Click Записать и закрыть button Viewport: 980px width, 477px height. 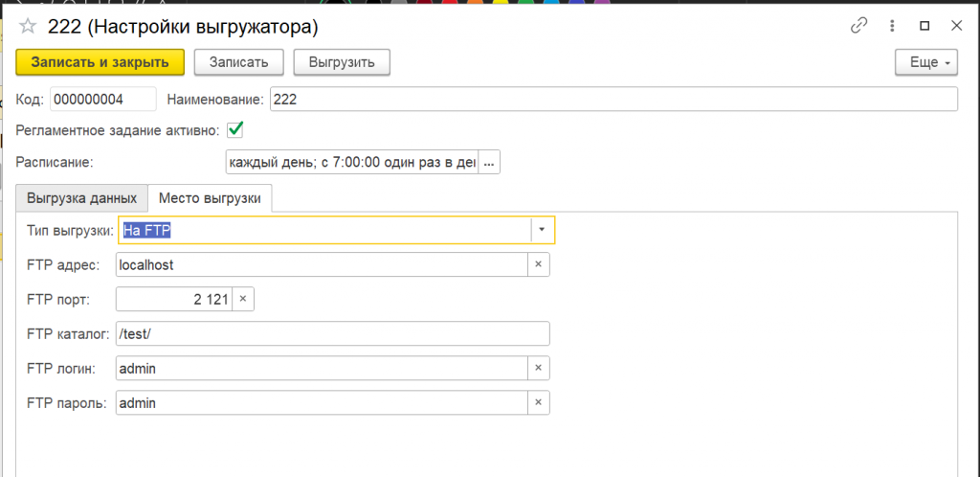click(x=100, y=62)
